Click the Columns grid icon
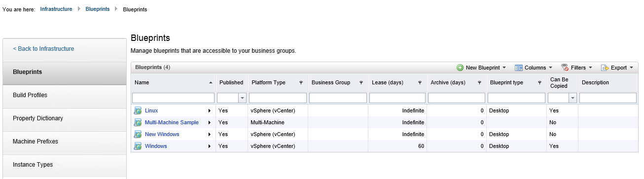 [519, 68]
